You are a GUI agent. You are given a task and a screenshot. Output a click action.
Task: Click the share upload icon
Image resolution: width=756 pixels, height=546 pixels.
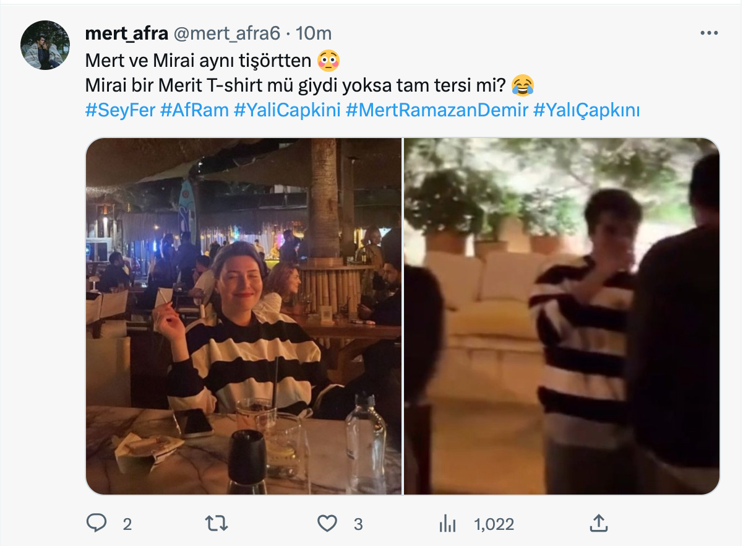click(598, 524)
